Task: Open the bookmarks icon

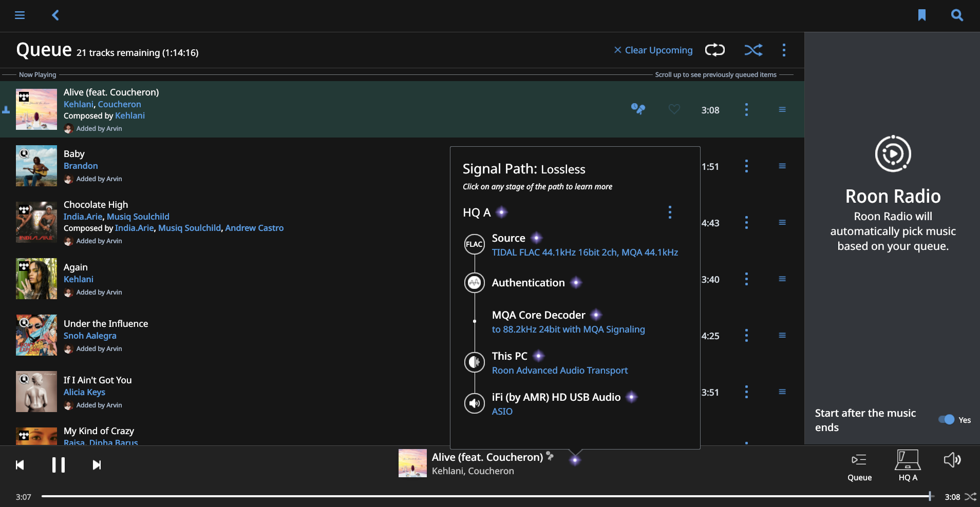Action: pyautogui.click(x=922, y=15)
